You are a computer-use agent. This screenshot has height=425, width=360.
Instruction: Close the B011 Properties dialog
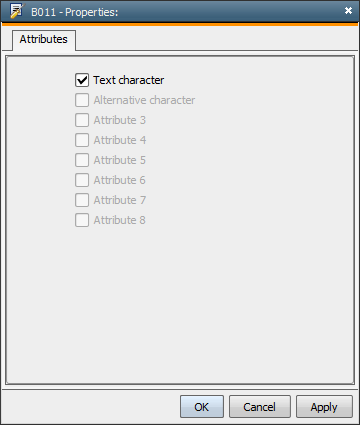coord(348,11)
